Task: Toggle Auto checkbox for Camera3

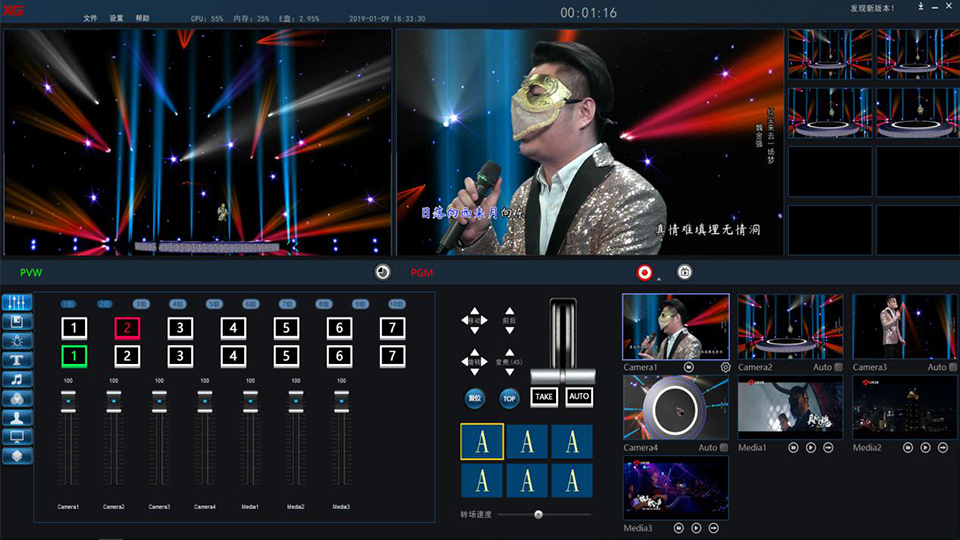Action: pyautogui.click(x=952, y=367)
